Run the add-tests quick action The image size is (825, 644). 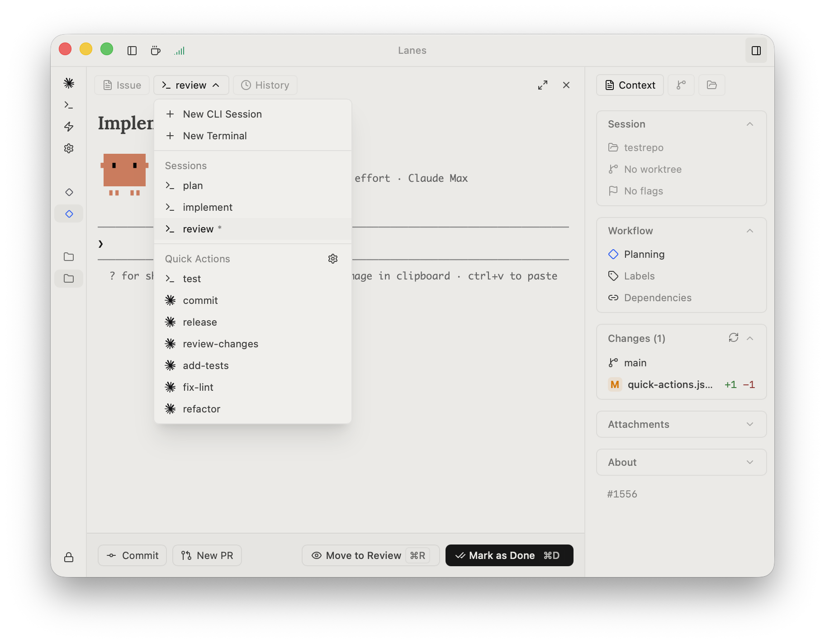click(x=252, y=365)
